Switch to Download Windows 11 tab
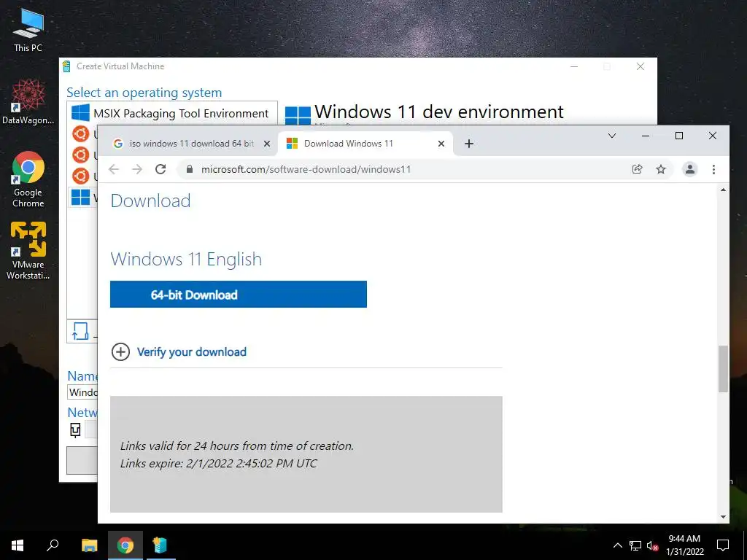747x560 pixels. pyautogui.click(x=365, y=144)
